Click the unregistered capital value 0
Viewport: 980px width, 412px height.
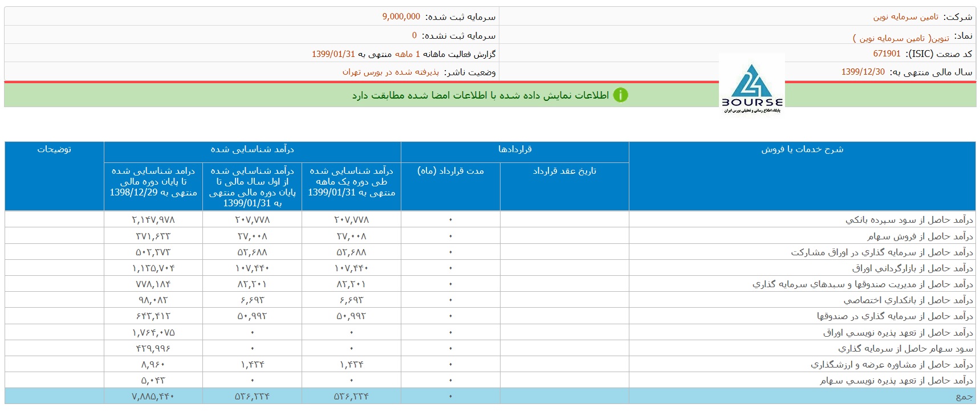pos(414,35)
